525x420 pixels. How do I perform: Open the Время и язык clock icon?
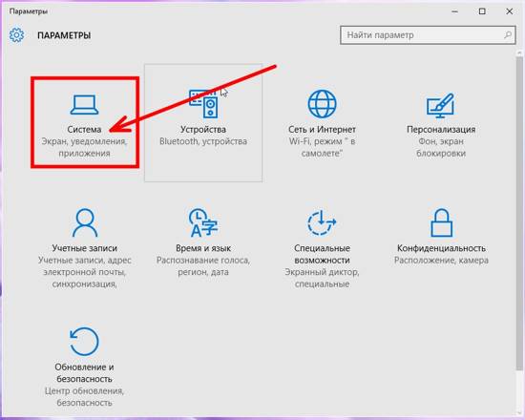[x=203, y=222]
